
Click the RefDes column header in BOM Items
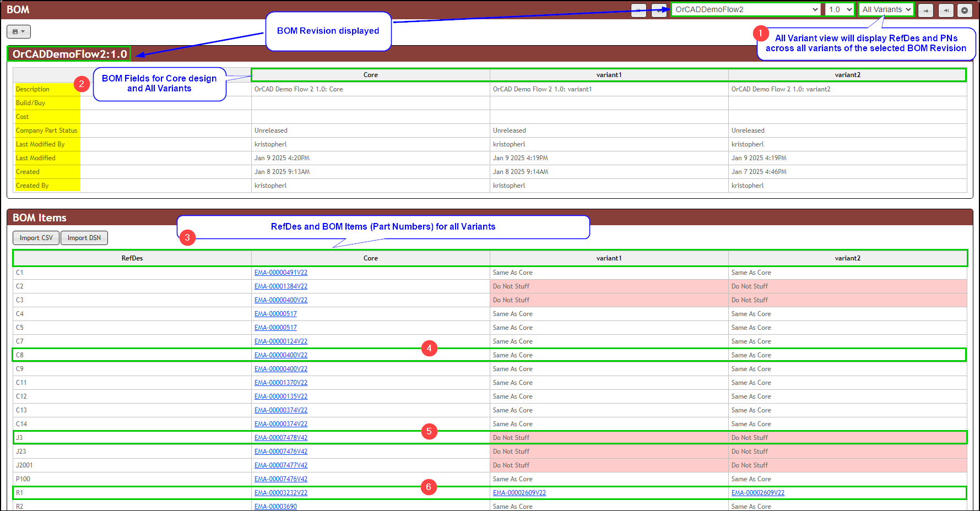(132, 258)
